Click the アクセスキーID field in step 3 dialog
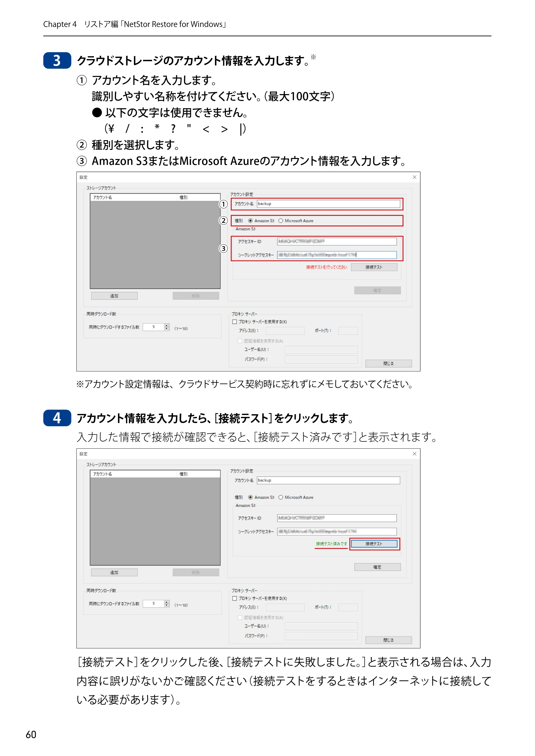535x756 pixels. (337, 241)
